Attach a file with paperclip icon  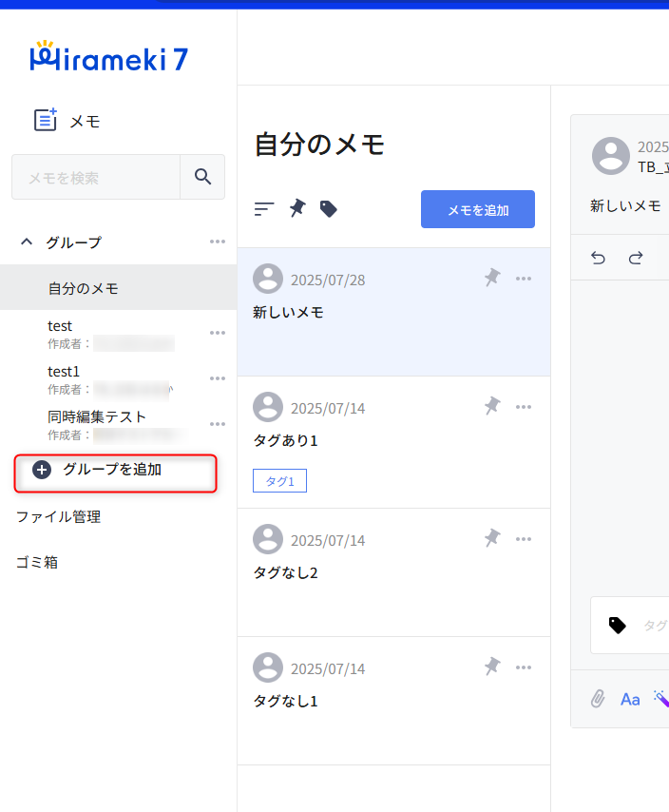(598, 699)
